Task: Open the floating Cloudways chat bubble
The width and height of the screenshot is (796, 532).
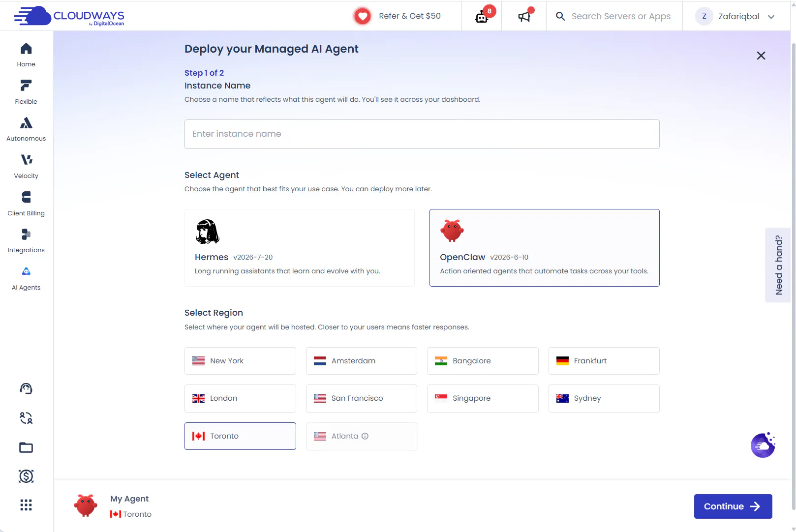Action: coord(763,445)
